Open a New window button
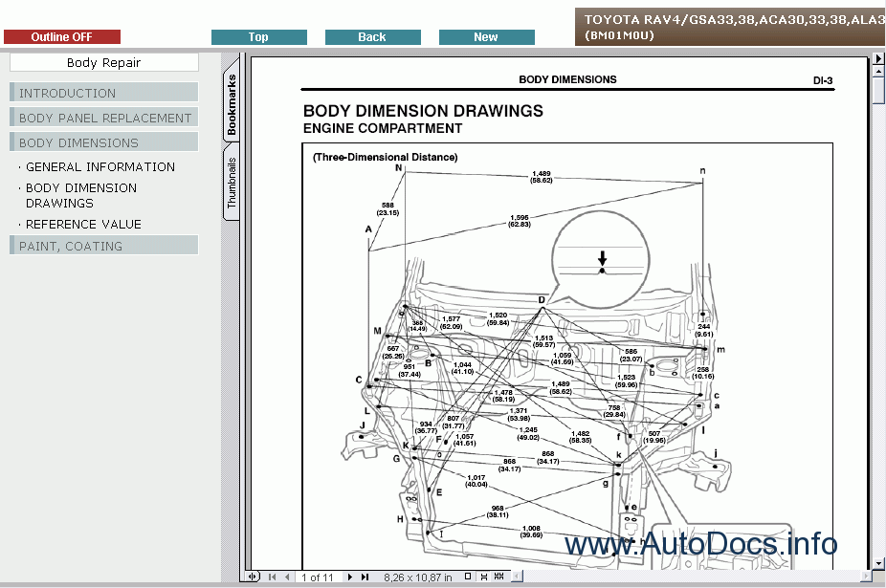Viewport: 886px width, 588px height. (x=486, y=36)
